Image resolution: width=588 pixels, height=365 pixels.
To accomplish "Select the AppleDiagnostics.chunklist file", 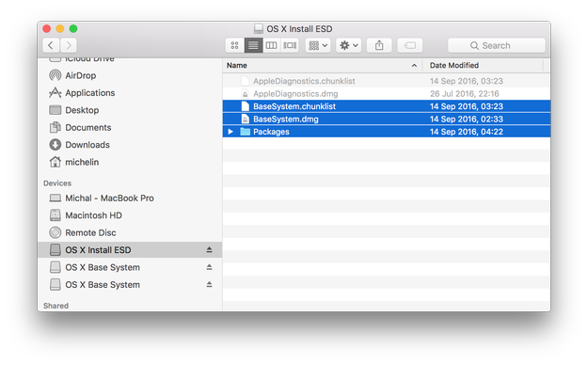I will click(x=387, y=81).
